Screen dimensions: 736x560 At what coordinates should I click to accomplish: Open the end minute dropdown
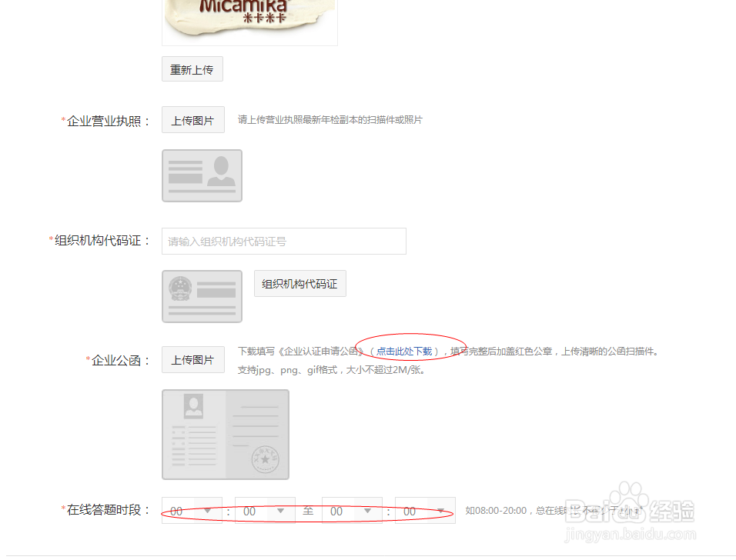coord(425,510)
